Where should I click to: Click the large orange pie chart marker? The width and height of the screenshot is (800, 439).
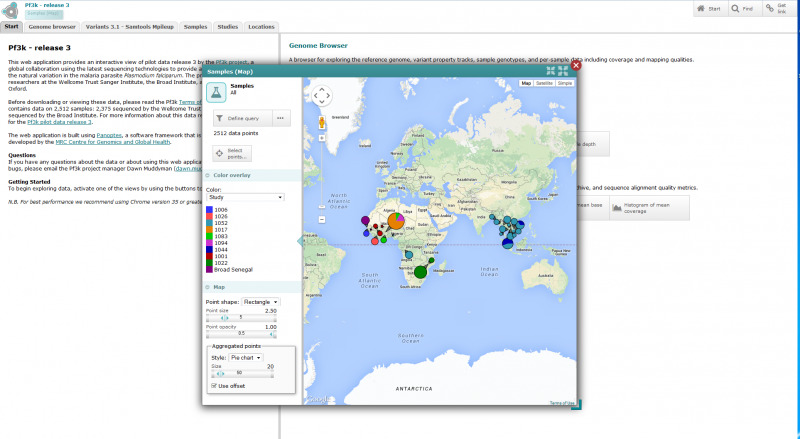point(396,221)
